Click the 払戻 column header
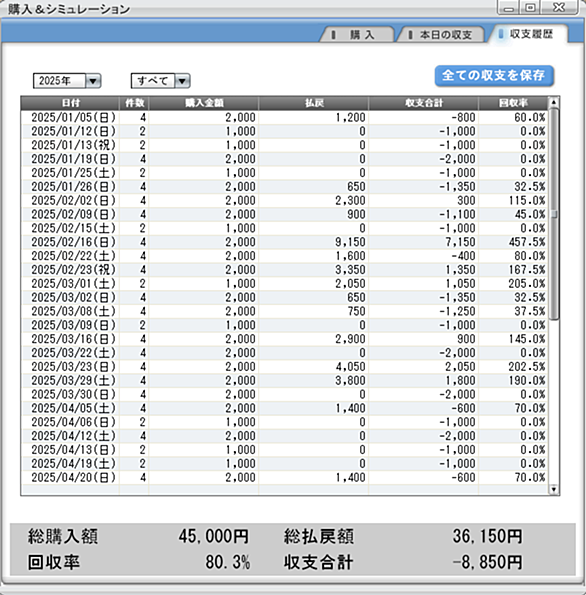Screen dimensions: 586x595 pyautogui.click(x=313, y=103)
